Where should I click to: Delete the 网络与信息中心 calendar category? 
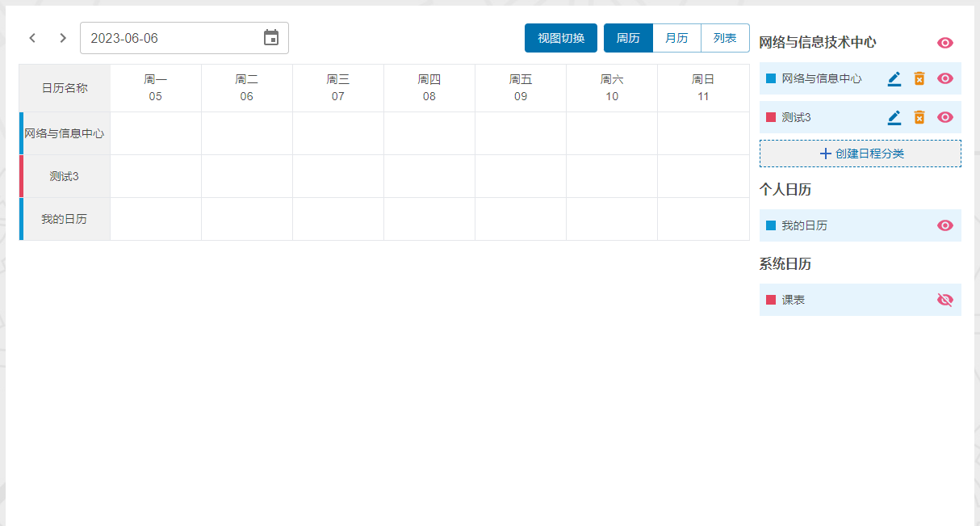point(919,78)
